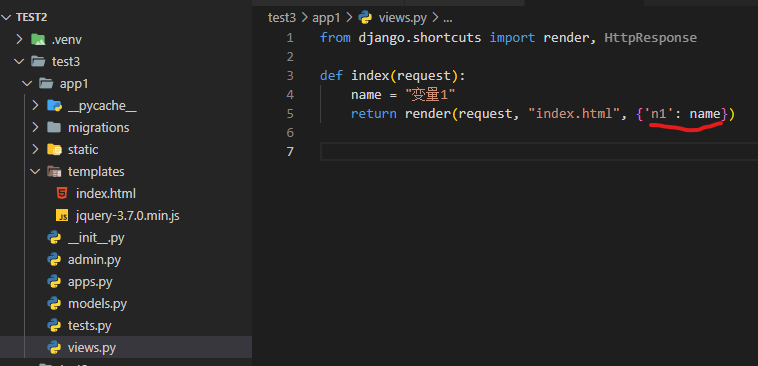Image resolution: width=758 pixels, height=366 pixels.
Task: Click the Python icon beside views.py
Action: point(54,347)
